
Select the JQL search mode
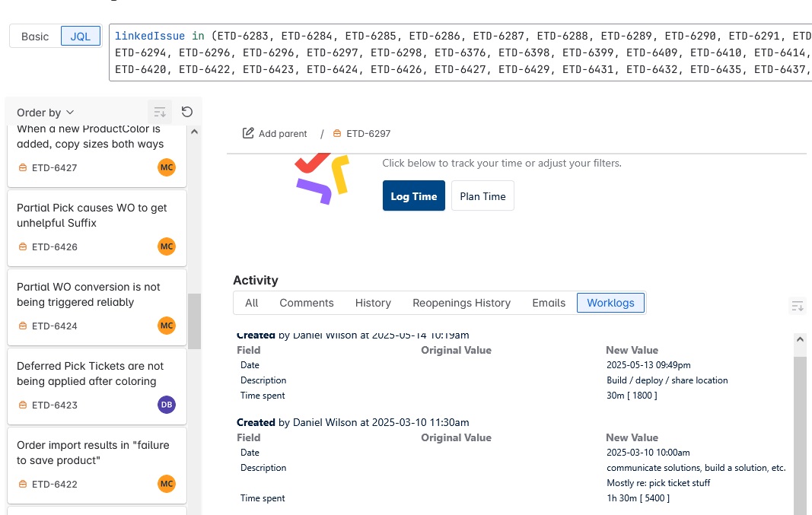pos(80,37)
